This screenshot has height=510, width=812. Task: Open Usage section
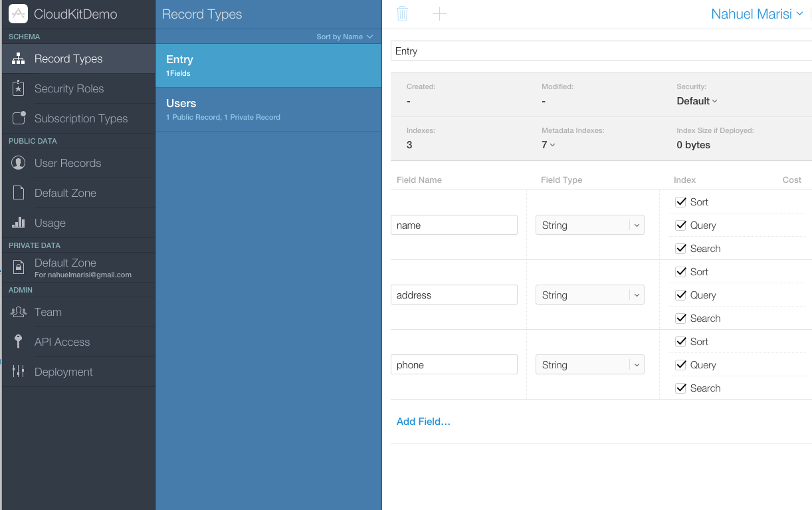coord(78,223)
